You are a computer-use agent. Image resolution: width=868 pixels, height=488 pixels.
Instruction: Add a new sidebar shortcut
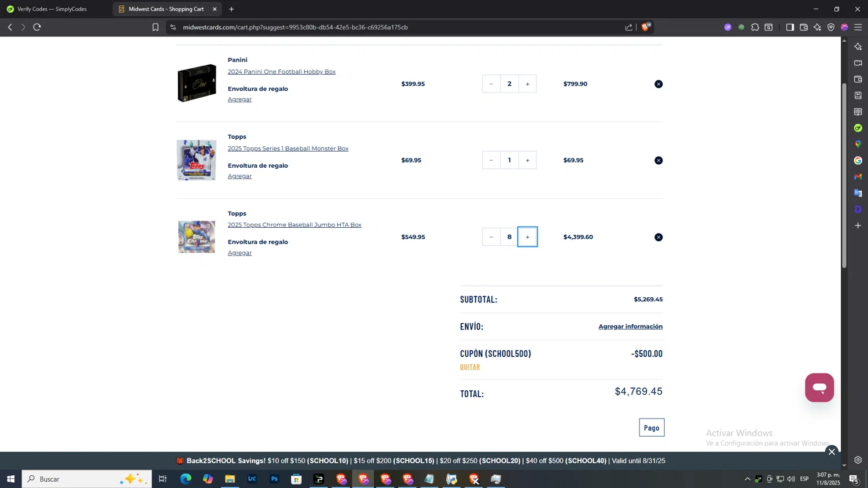pyautogui.click(x=858, y=225)
